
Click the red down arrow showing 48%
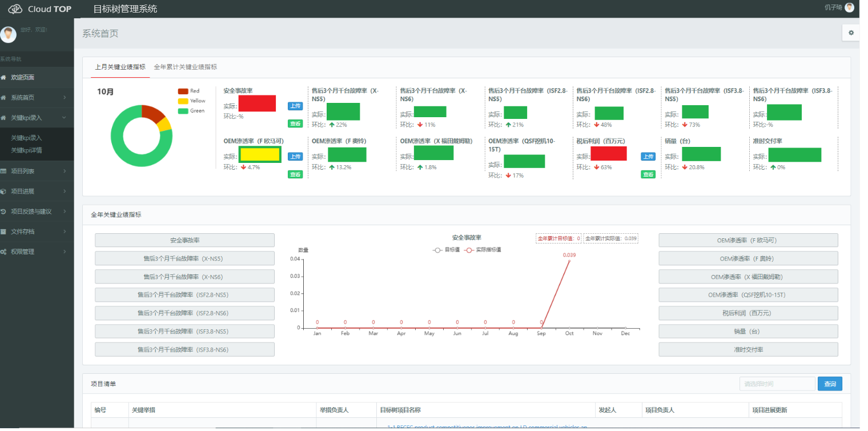coord(597,125)
